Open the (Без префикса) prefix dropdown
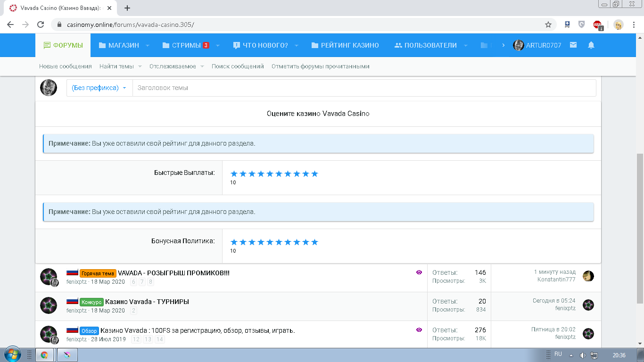644x362 pixels. pyautogui.click(x=99, y=88)
